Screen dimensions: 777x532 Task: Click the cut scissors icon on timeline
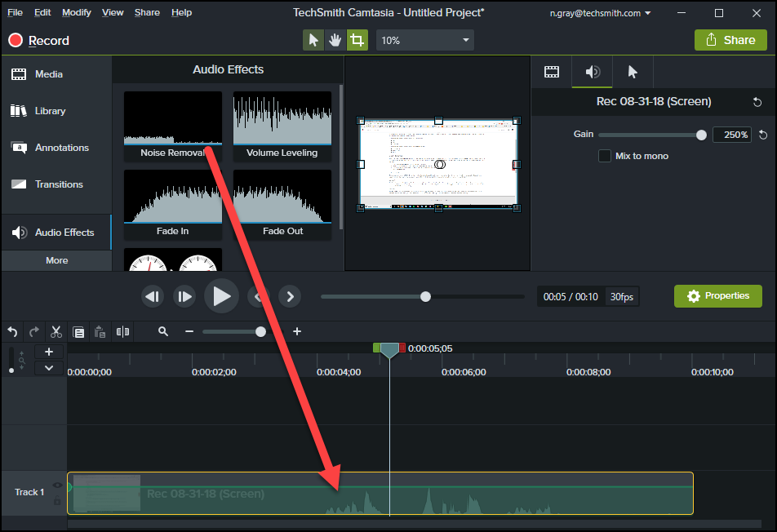[x=56, y=331]
